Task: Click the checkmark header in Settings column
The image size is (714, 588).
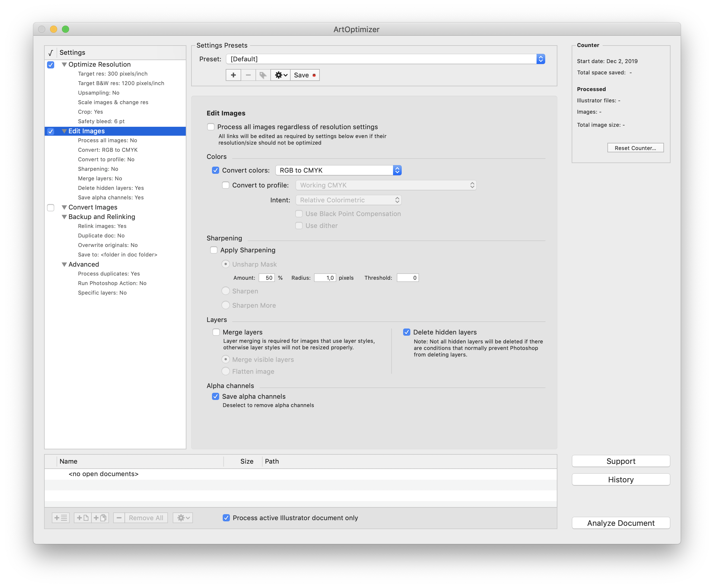Action: [51, 52]
